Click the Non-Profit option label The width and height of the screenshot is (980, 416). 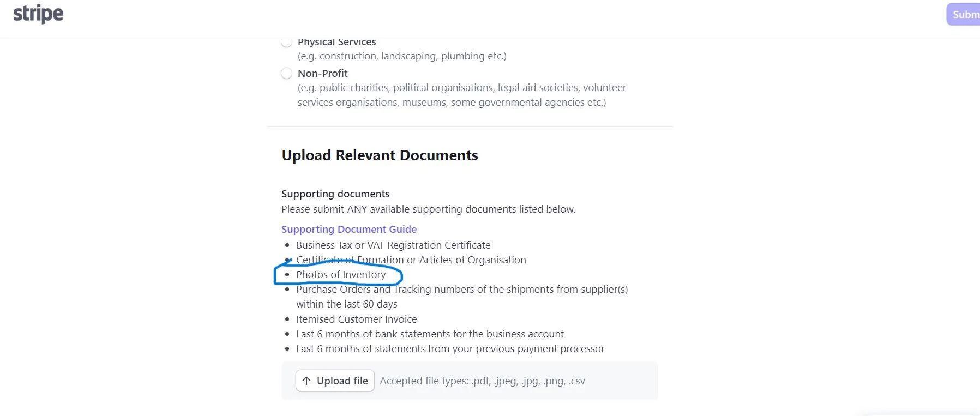coord(322,73)
